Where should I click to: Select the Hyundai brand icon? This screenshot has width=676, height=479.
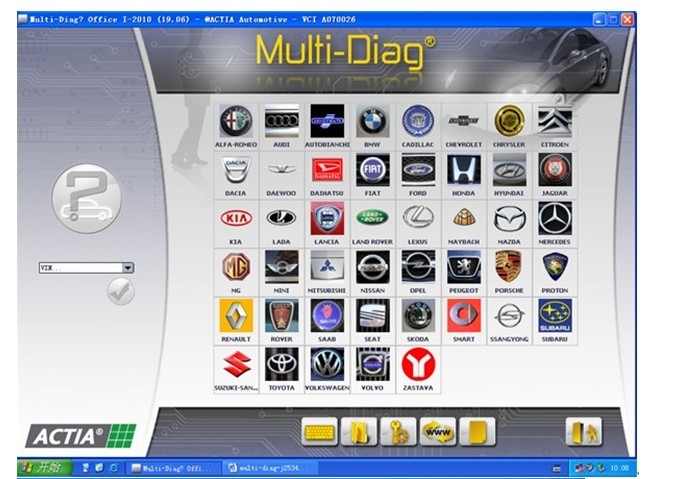[x=509, y=170]
